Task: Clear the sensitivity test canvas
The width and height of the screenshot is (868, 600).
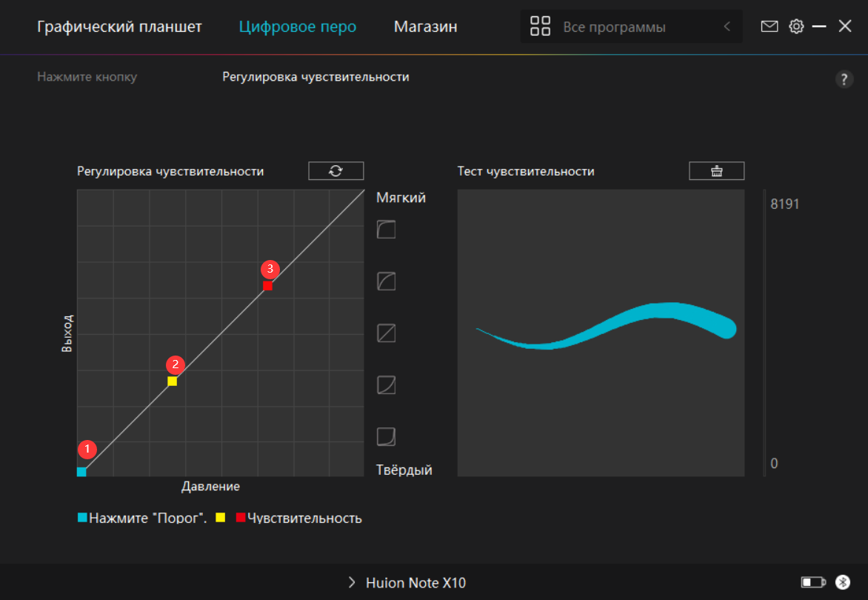Action: (716, 171)
